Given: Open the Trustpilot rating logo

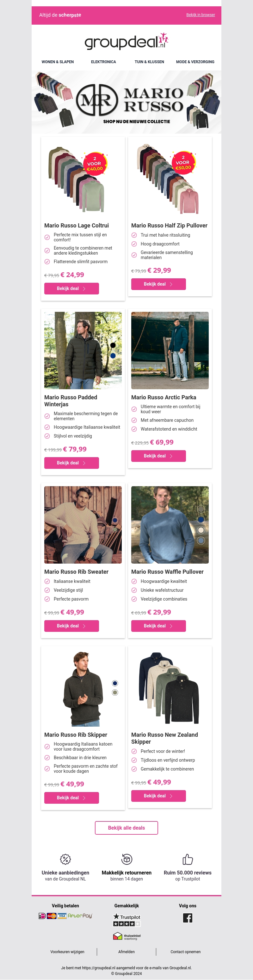Looking at the screenshot, I should click(126, 920).
